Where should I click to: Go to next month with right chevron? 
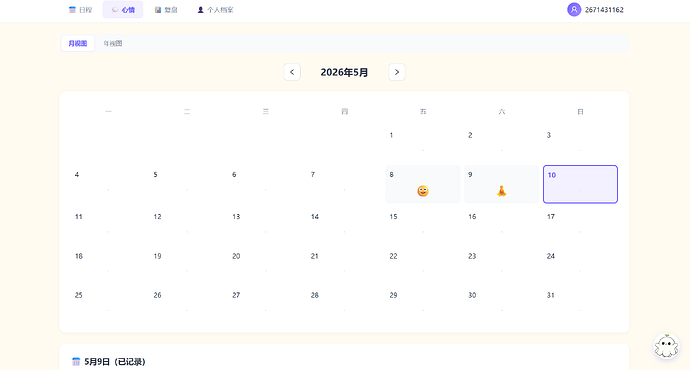(396, 72)
